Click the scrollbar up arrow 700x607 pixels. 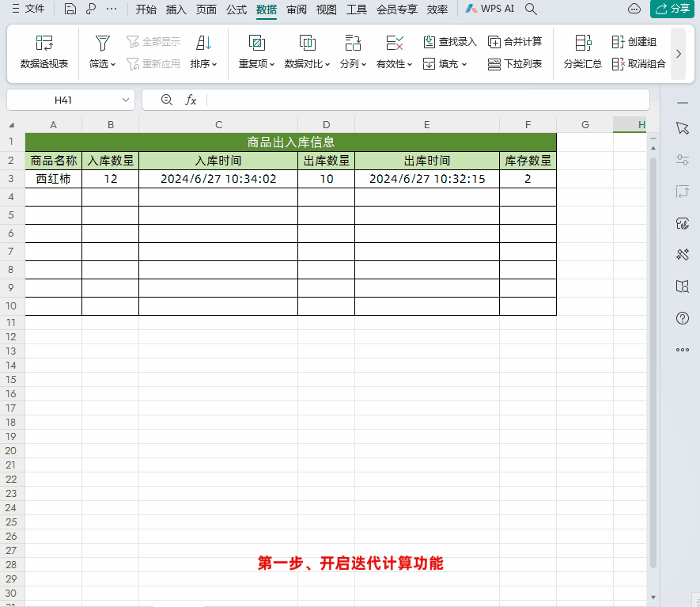point(653,148)
